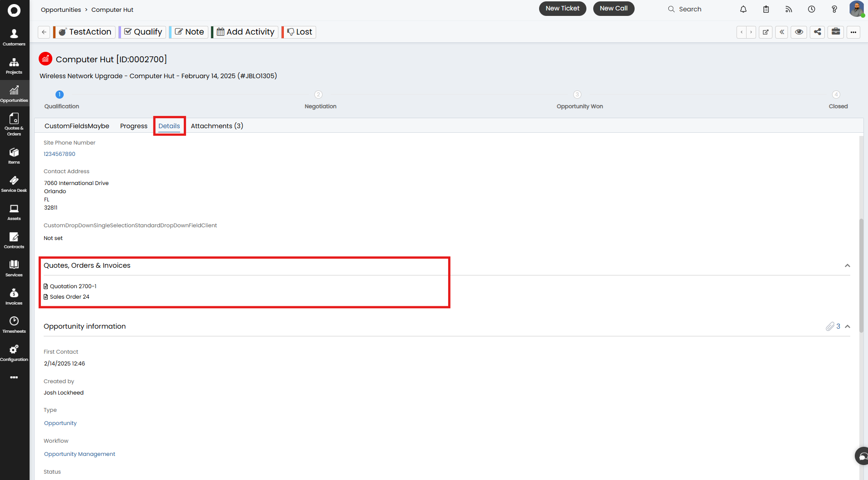The width and height of the screenshot is (868, 480).
Task: Open the Attachments (3) tab
Action: (217, 126)
